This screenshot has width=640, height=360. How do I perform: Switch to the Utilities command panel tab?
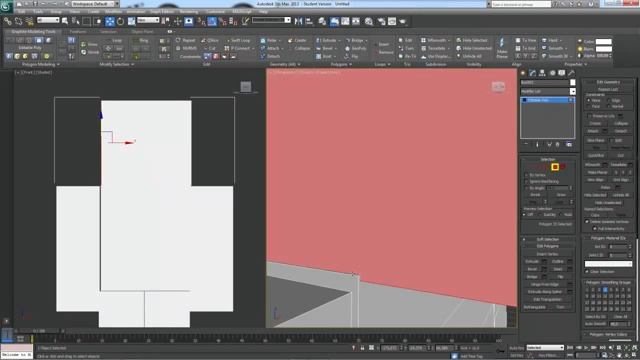click(x=571, y=73)
